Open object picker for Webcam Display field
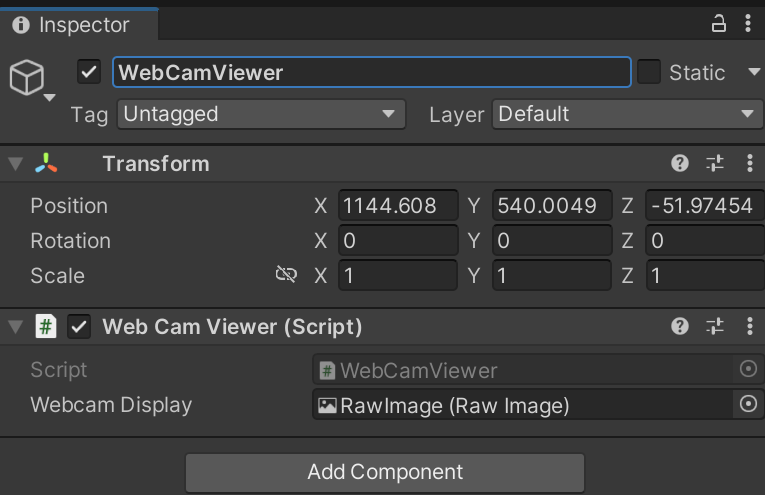Screen dimensions: 765x495 click(748, 404)
